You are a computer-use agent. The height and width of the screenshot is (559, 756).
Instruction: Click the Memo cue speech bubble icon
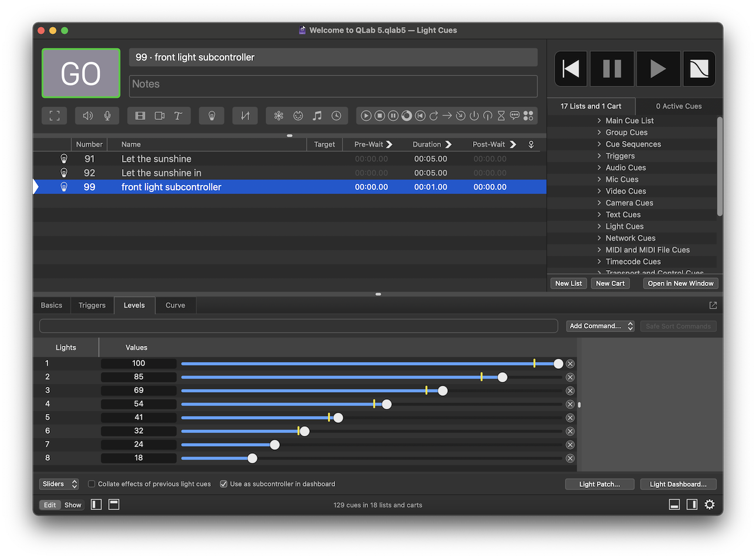[x=515, y=116]
